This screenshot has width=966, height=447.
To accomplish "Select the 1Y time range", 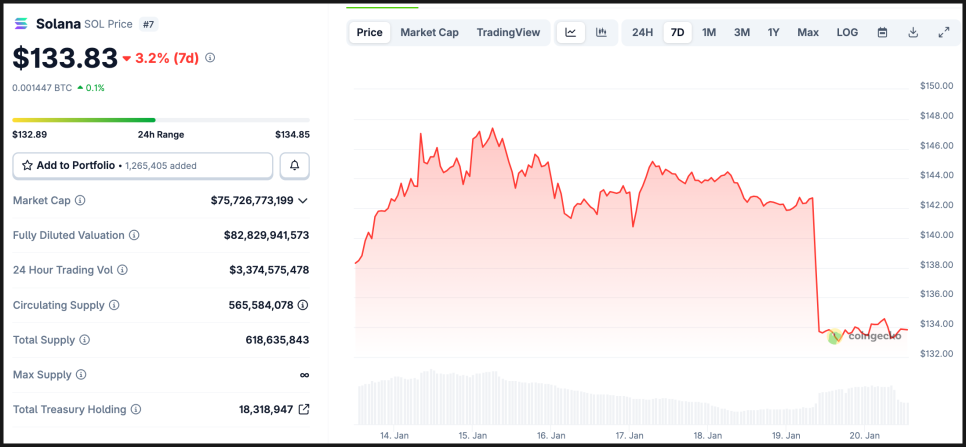I will (x=773, y=32).
